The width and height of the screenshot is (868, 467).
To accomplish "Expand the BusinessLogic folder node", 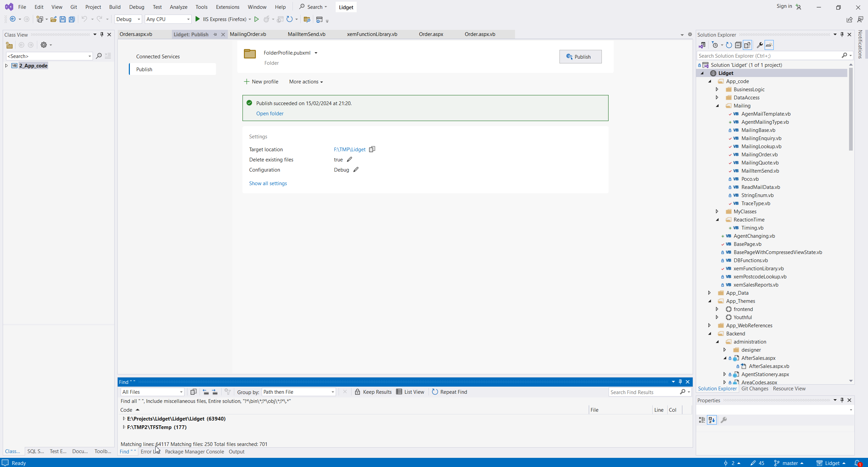I will (717, 89).
